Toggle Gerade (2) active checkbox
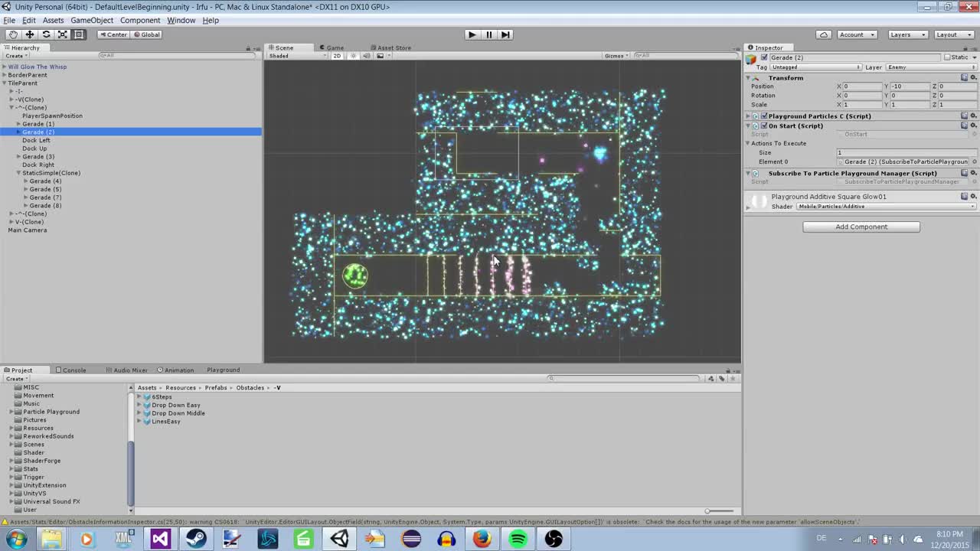Screen dimensions: 980x551 [764, 57]
